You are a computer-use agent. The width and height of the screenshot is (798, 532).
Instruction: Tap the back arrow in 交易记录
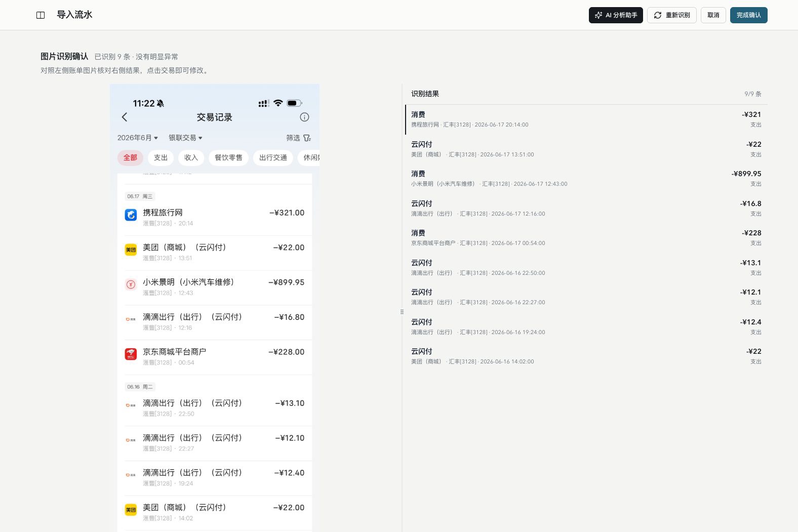125,117
